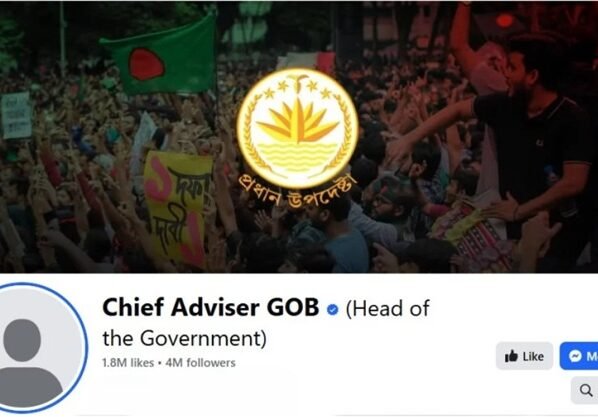Select the "(Head of" subtitle text
Viewport: 598px width, 417px height.
(387, 309)
